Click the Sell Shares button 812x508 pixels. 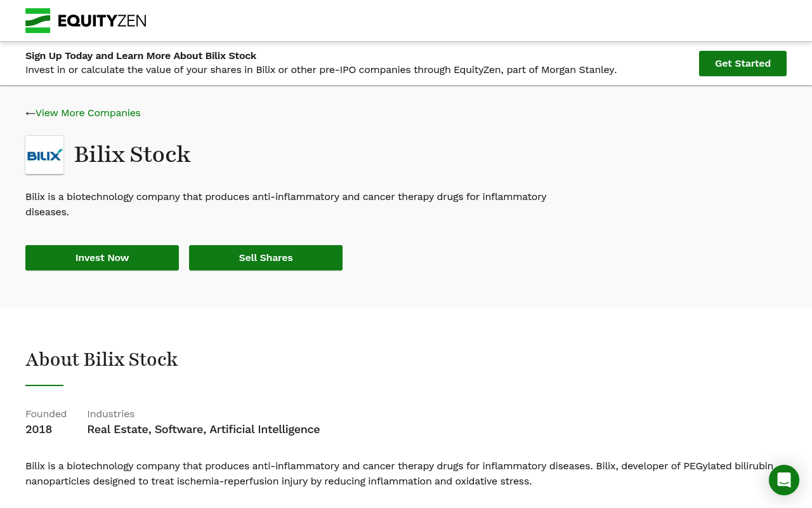tap(266, 258)
